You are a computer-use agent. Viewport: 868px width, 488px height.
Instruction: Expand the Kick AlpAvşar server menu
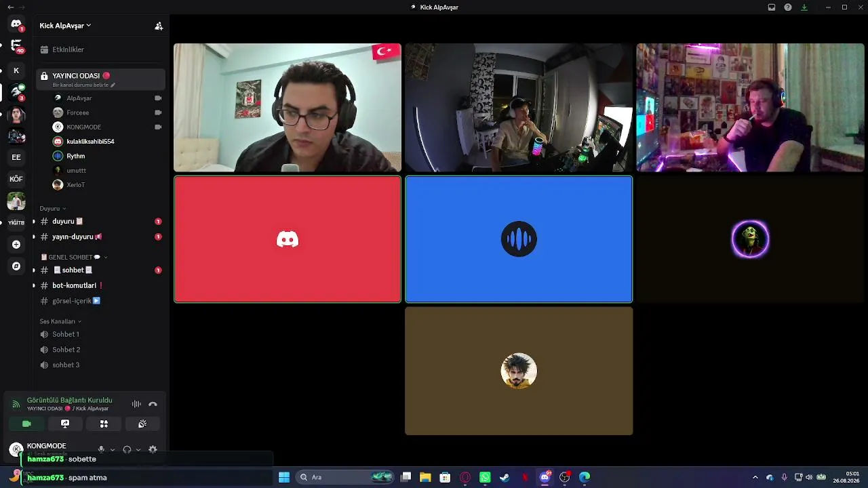coord(65,26)
